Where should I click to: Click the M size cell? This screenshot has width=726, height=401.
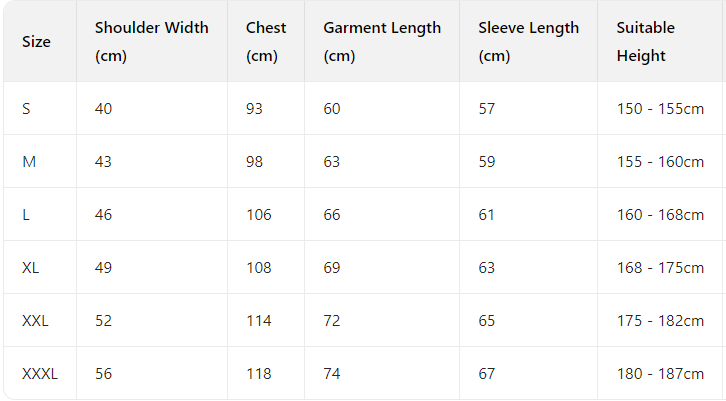pos(29,161)
